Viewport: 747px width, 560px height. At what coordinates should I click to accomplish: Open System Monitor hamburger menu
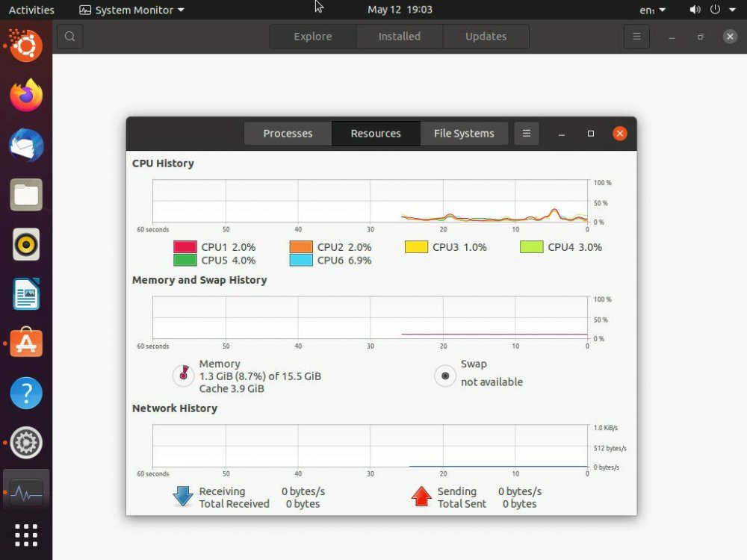(527, 134)
